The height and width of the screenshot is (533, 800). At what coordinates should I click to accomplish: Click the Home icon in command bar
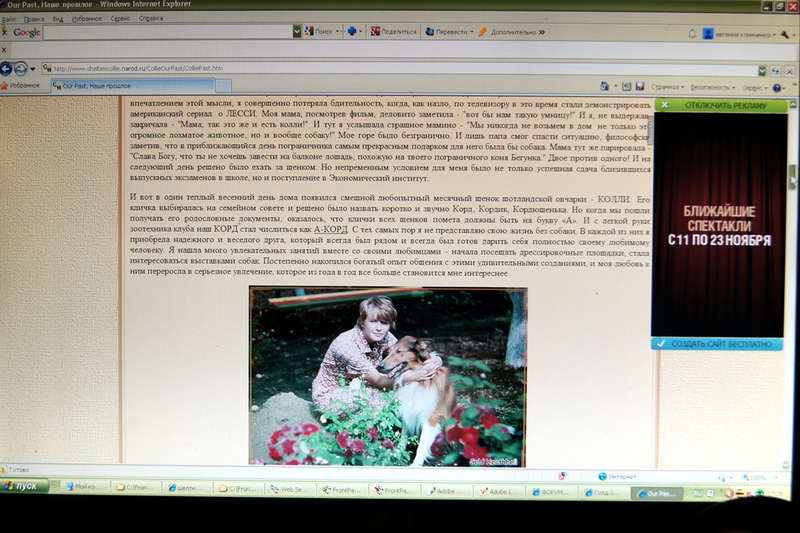pyautogui.click(x=605, y=86)
